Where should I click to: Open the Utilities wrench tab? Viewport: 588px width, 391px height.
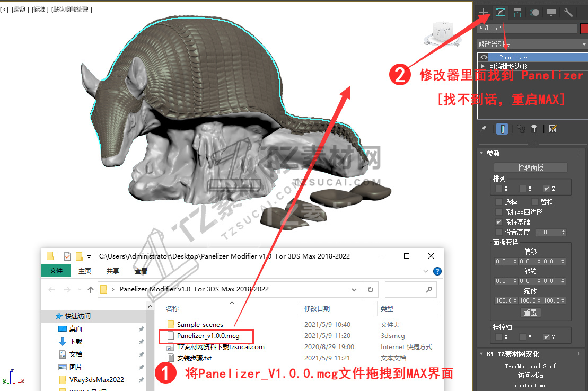(x=568, y=13)
